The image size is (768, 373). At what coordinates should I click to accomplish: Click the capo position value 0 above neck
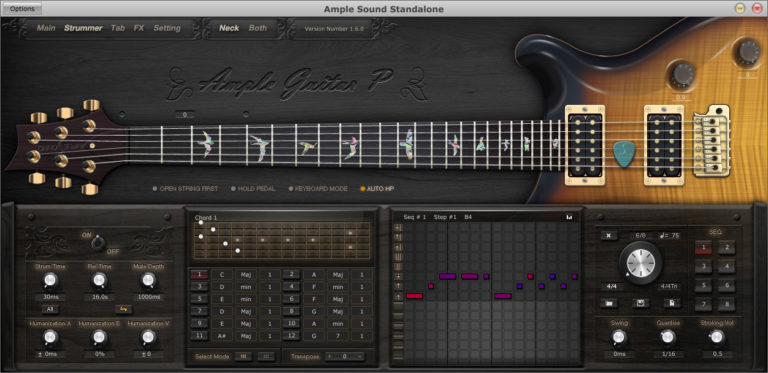(x=185, y=115)
